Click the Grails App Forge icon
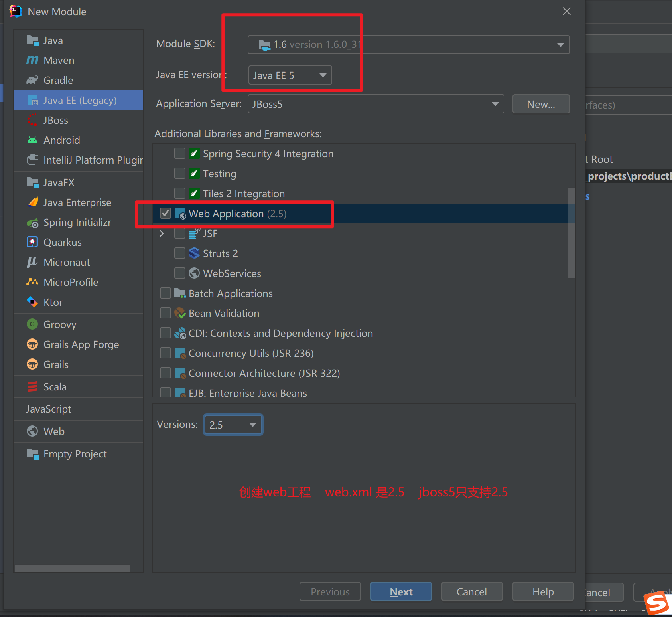Image resolution: width=672 pixels, height=617 pixels. click(x=32, y=344)
